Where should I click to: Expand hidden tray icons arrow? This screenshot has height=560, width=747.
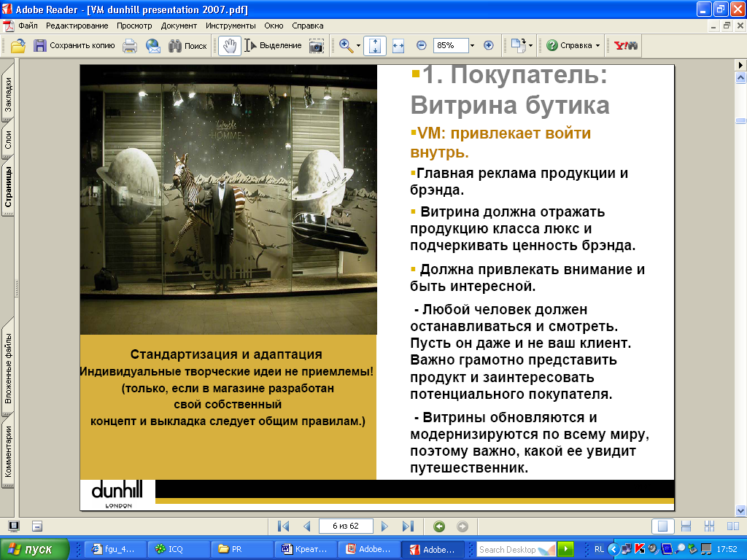613,549
